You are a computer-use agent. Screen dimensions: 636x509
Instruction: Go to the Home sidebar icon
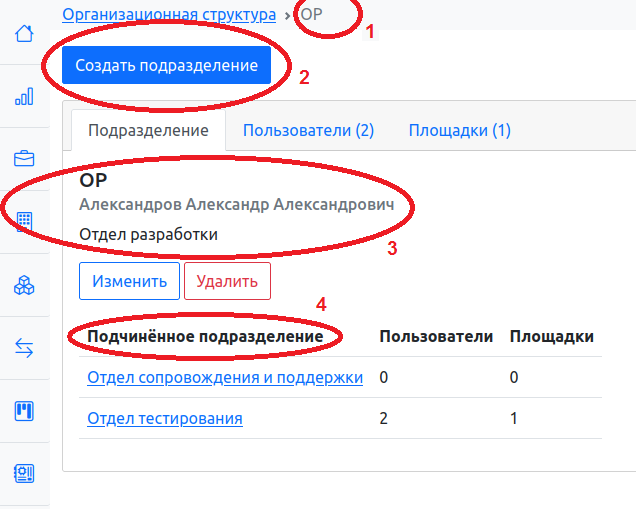24,33
